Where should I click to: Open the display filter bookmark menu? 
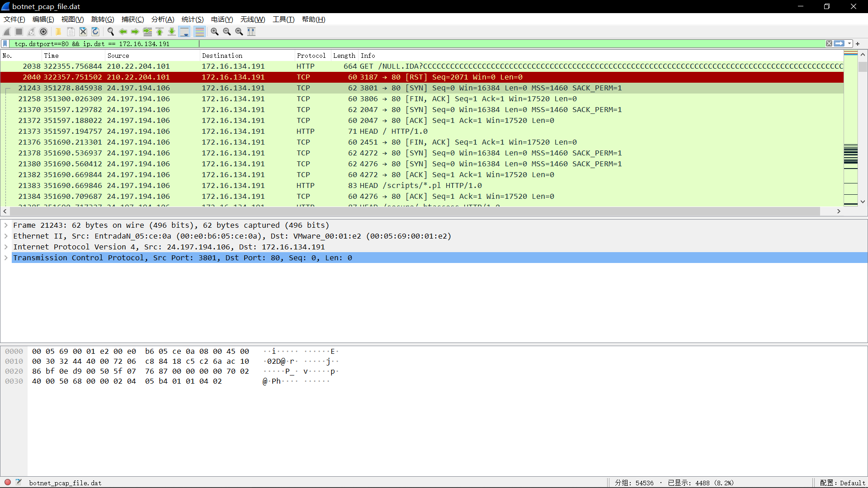tap(5, 44)
